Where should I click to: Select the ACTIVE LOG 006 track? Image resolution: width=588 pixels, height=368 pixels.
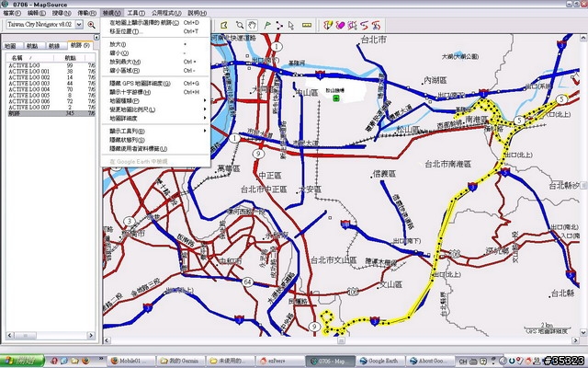(x=51, y=101)
